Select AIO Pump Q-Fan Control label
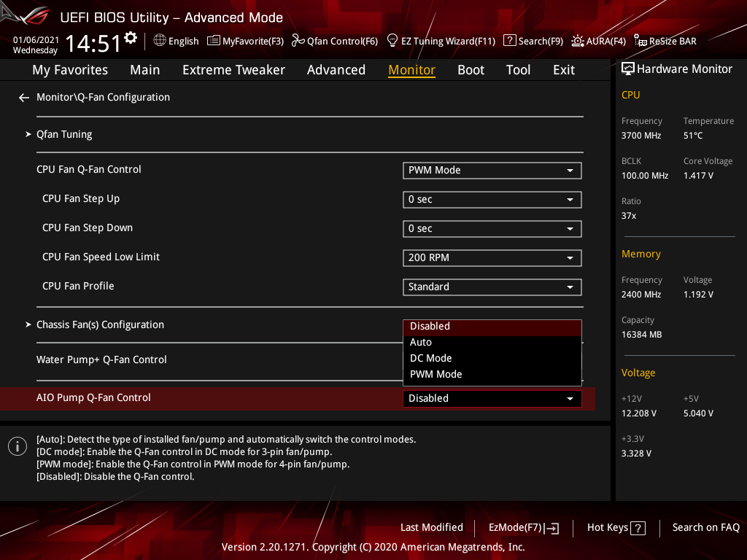The width and height of the screenshot is (747, 560). point(93,397)
